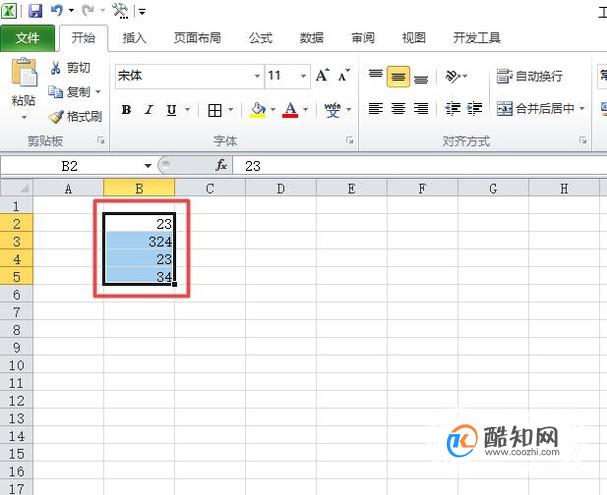Switch to the Formulas (公式) tab
This screenshot has height=495, width=607.
261,38
